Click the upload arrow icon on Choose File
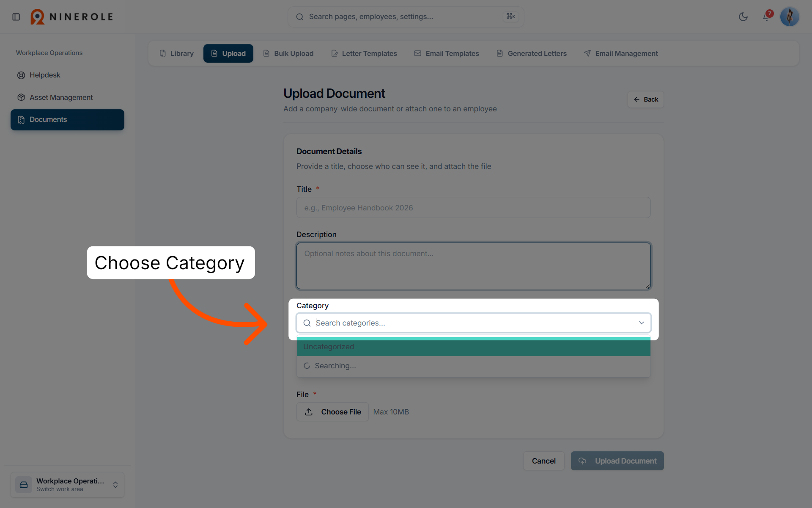Screen dimensions: 812x508 coord(309,412)
